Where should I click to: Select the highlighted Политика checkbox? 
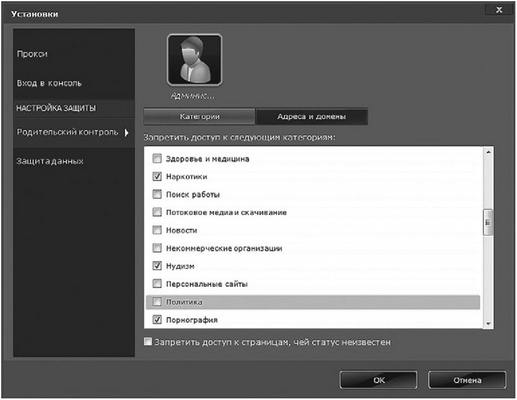[x=157, y=302]
